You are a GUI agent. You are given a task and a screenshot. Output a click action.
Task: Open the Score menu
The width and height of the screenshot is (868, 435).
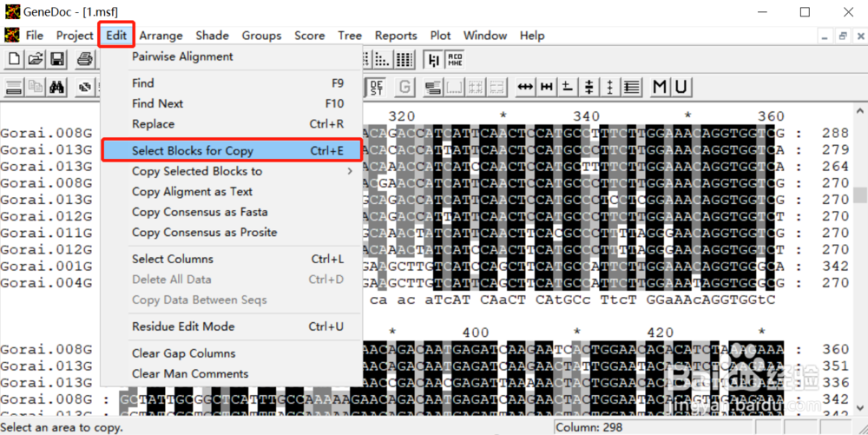(310, 36)
